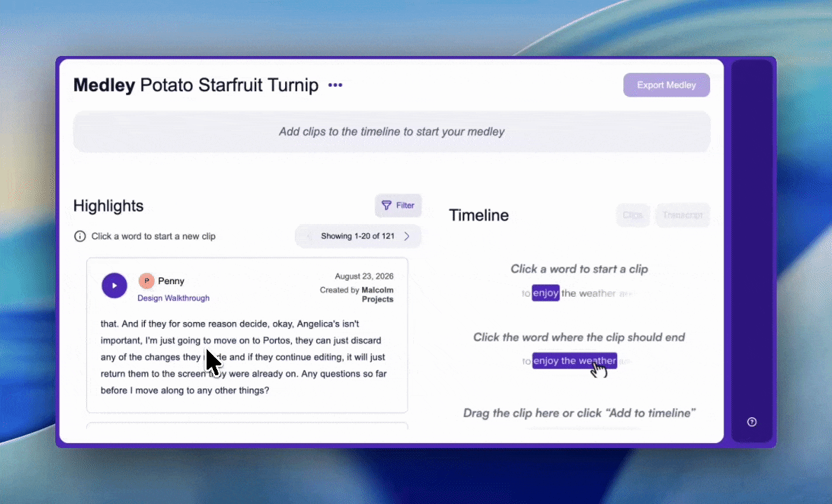This screenshot has height=504, width=832.
Task: Click the word "important," in transcript
Action: (x=122, y=340)
